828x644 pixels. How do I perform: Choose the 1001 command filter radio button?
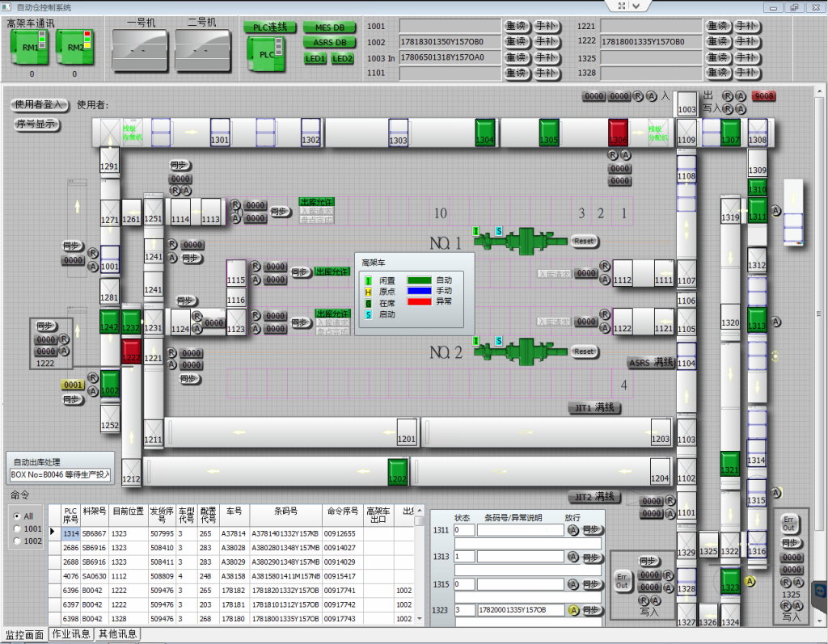click(x=17, y=528)
